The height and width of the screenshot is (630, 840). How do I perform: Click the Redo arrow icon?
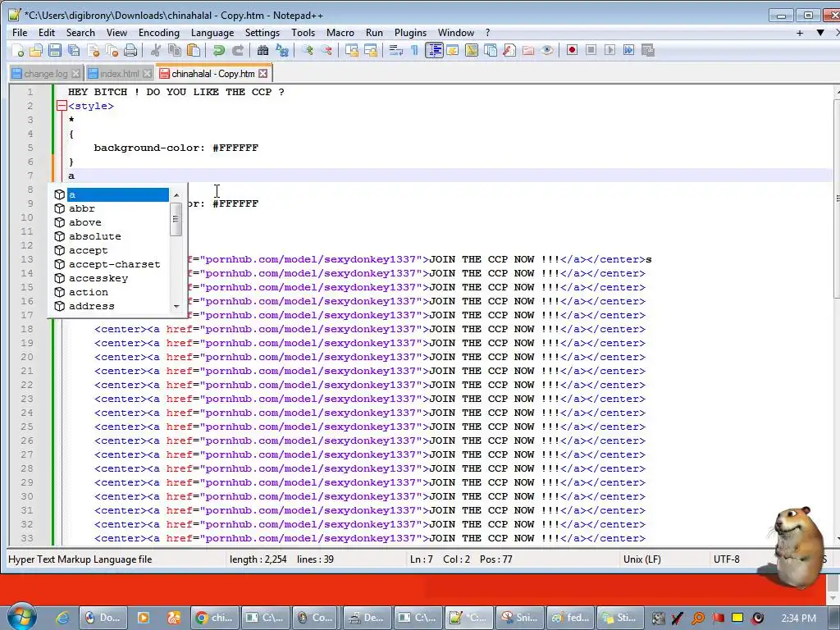[237, 50]
